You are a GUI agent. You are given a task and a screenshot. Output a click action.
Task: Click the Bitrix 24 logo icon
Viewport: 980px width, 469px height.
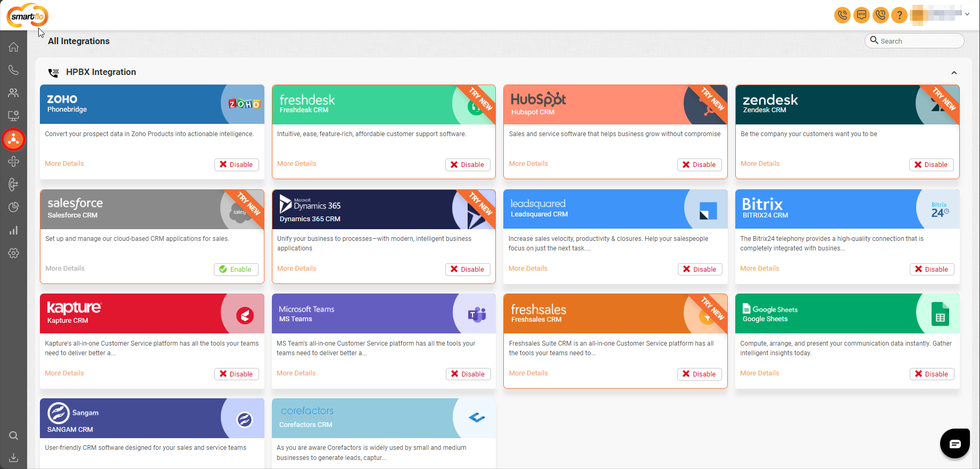[940, 210]
